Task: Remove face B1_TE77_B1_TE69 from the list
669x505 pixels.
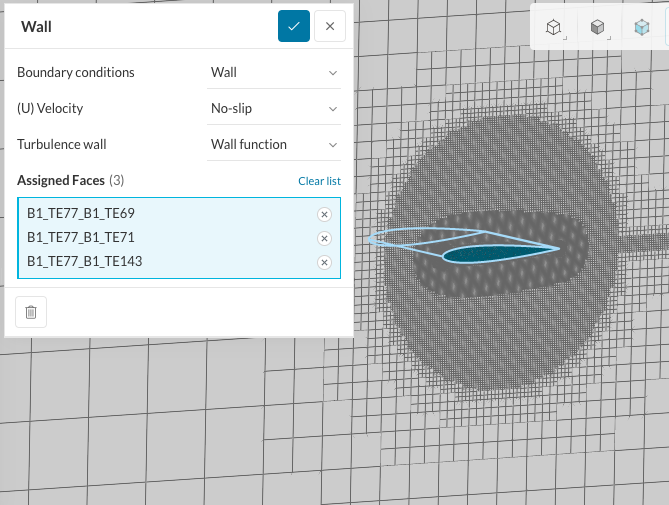Action: [x=324, y=214]
